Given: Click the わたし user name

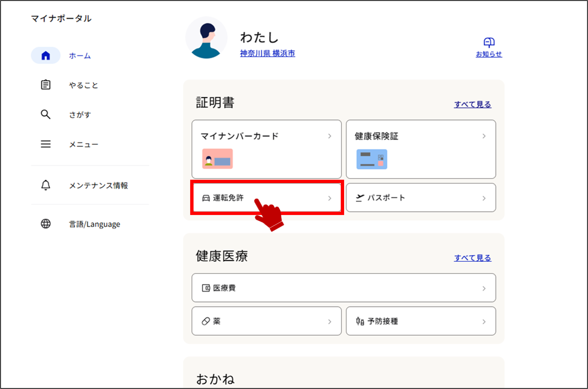Looking at the screenshot, I should click(259, 37).
